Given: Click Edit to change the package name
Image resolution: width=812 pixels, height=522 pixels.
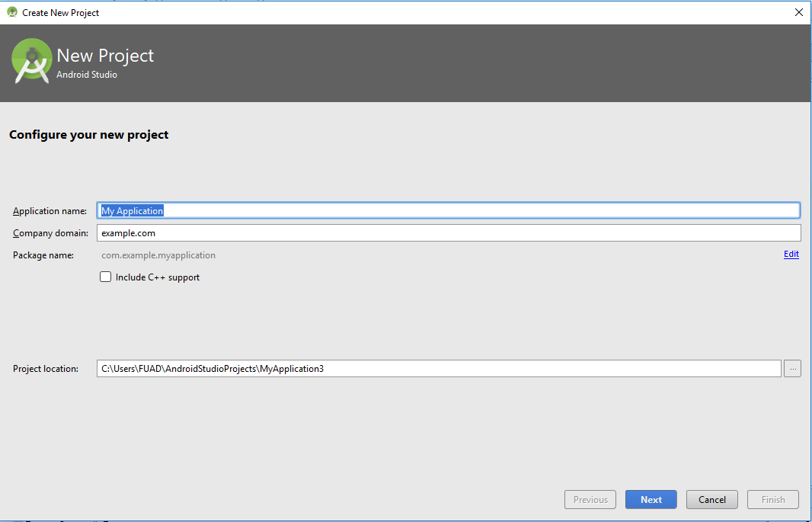Looking at the screenshot, I should 791,254.
